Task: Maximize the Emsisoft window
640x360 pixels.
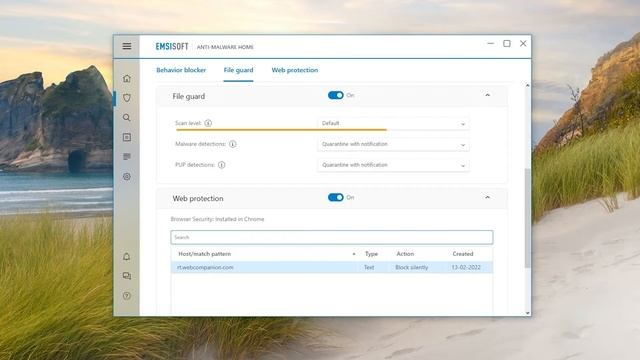Action: (x=507, y=43)
